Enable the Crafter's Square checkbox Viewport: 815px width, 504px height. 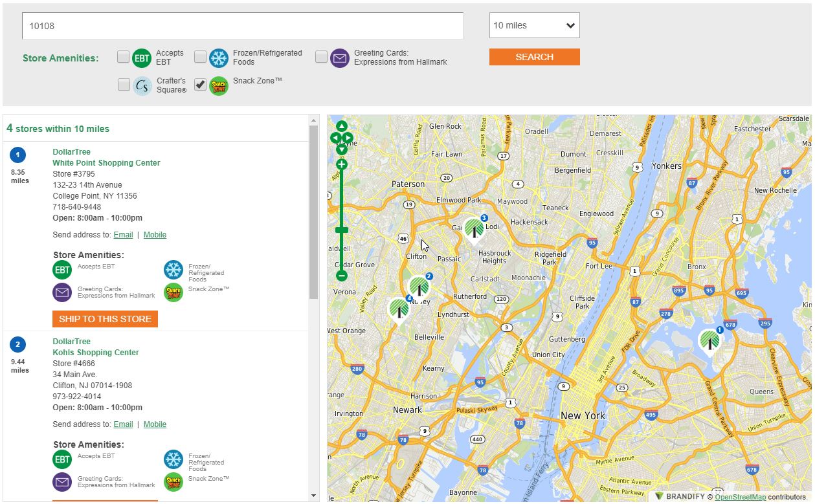coord(124,85)
